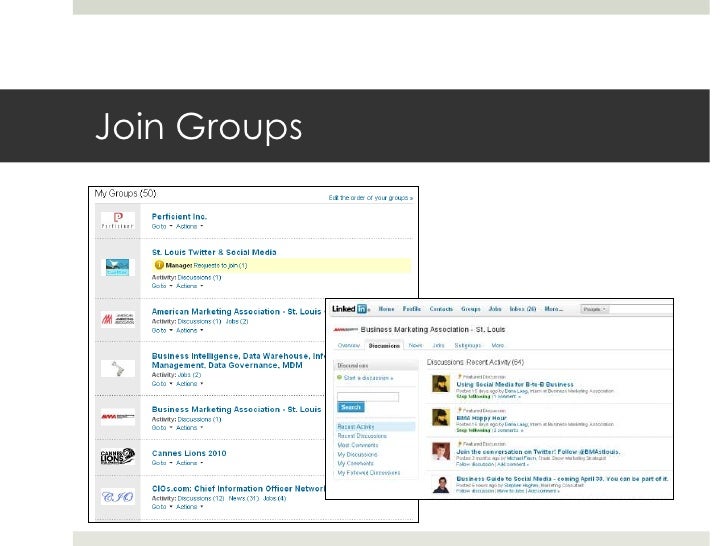728x546 pixels.
Task: Click Start a discussion link
Action: [x=368, y=378]
